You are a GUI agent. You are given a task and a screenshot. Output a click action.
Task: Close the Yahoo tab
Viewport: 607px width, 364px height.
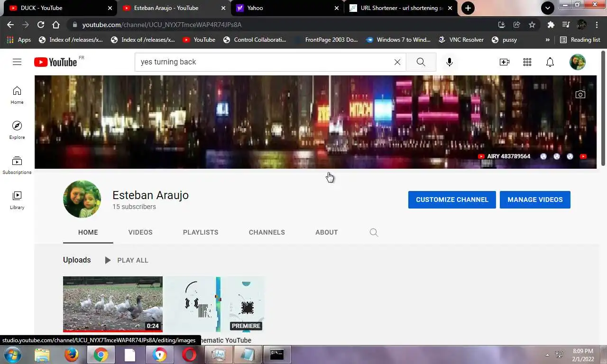tap(337, 8)
